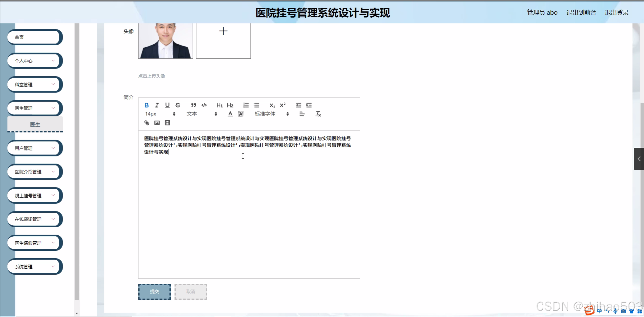Screen dimensions: 644x317
Task: Select the strikethrough icon
Action: [x=178, y=105]
